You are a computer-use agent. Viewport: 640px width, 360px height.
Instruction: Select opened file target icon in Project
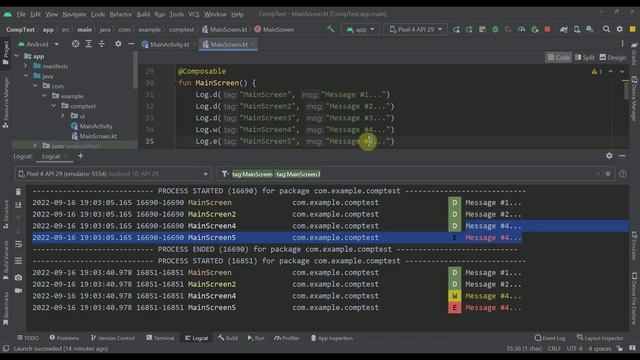pyautogui.click(x=76, y=44)
